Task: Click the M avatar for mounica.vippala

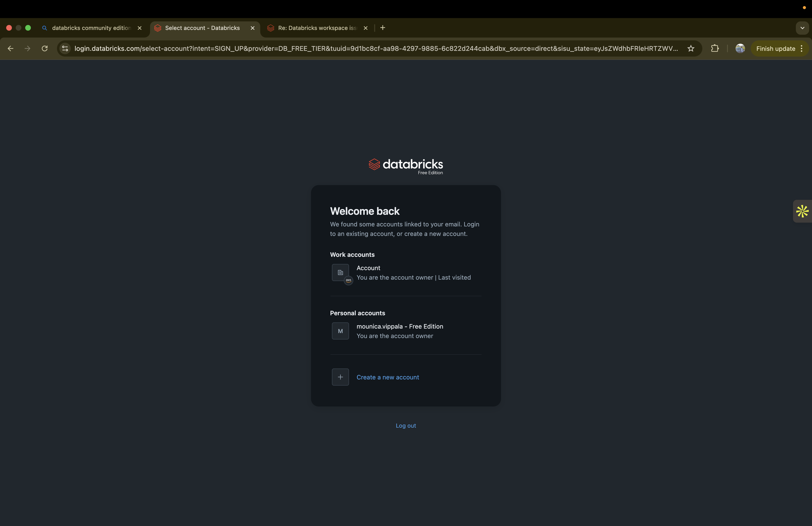Action: tap(340, 331)
